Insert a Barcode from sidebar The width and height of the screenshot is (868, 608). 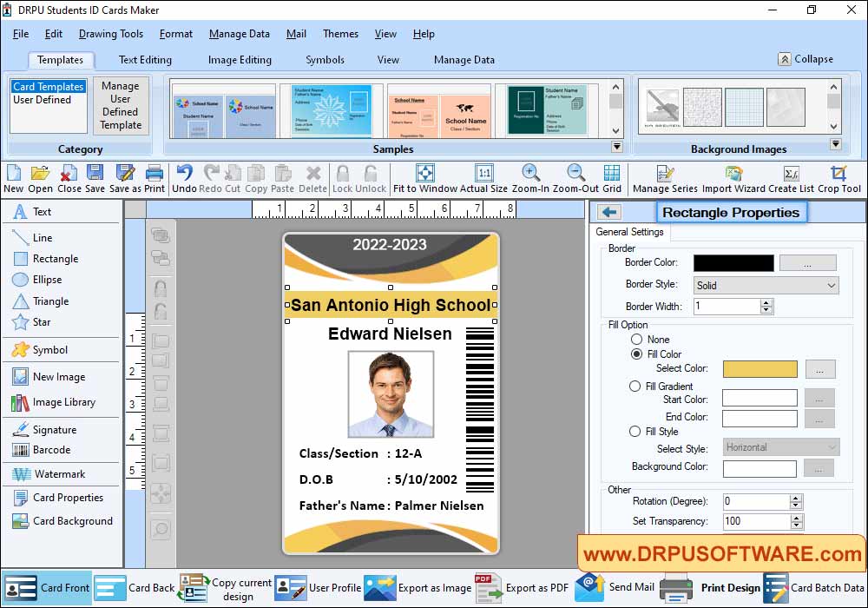(42, 450)
